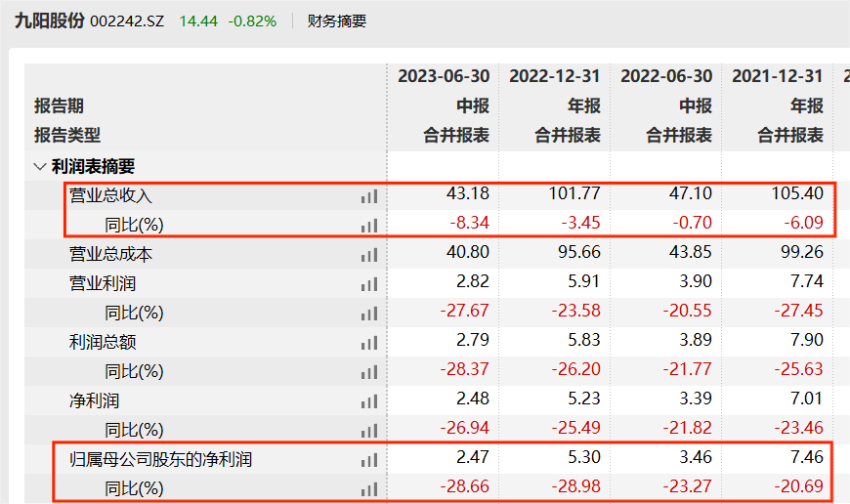Click revenue growth -0.70
This screenshot has height=504, width=850.
(x=693, y=223)
